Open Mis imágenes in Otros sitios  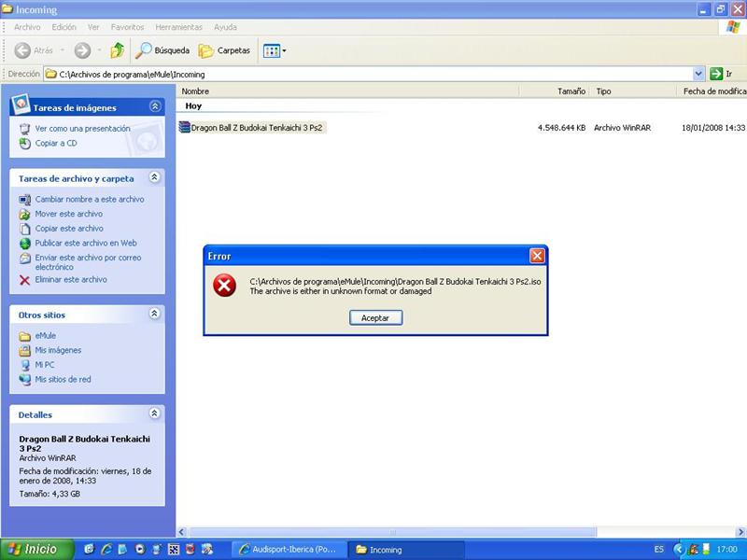click(x=58, y=351)
